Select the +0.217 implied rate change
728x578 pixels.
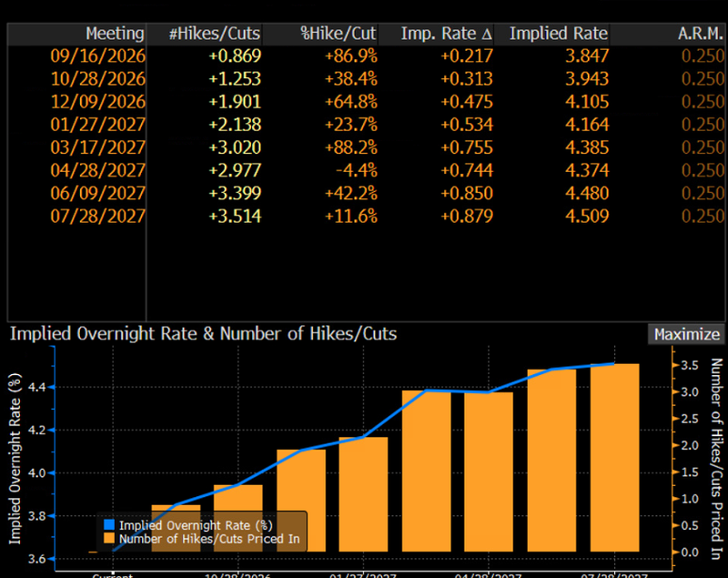pyautogui.click(x=467, y=56)
